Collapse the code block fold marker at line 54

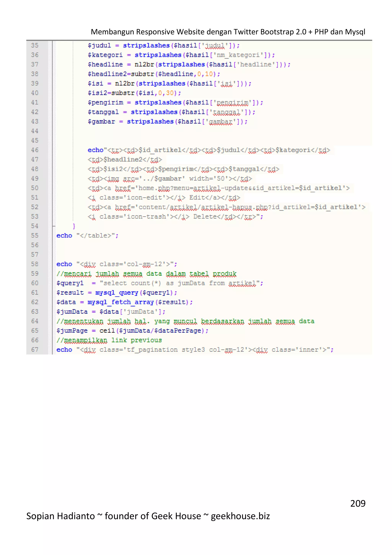(x=54, y=226)
